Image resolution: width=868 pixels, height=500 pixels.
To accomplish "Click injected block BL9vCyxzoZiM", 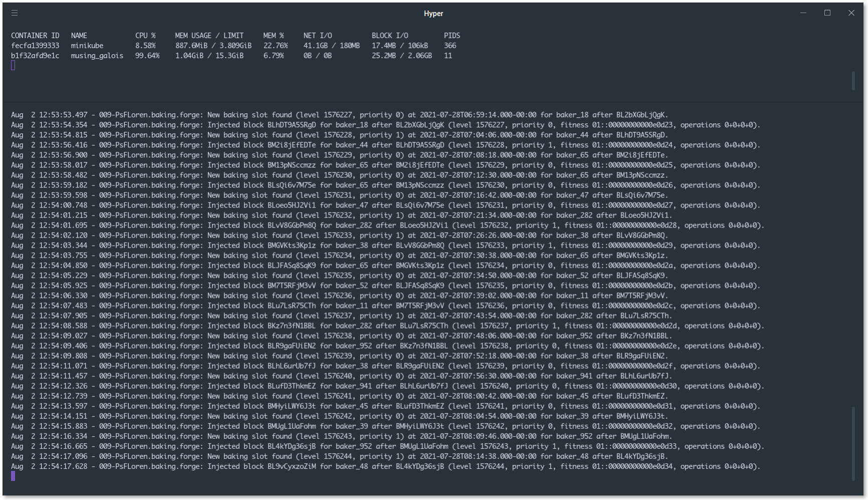I will click(x=292, y=466).
